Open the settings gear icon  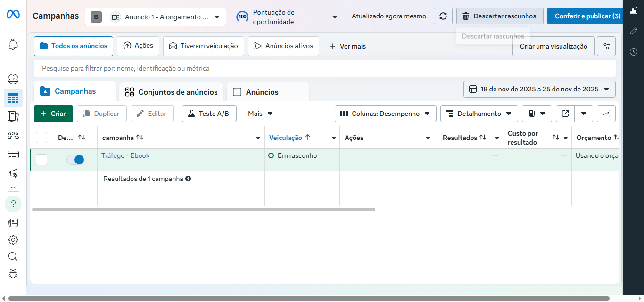coord(13,240)
